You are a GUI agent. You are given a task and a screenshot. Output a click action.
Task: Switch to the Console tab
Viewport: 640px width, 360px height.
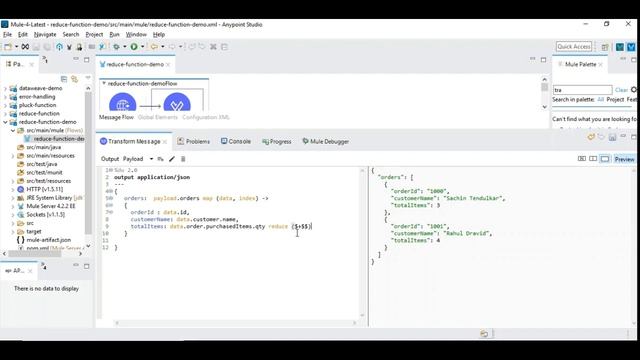[x=236, y=142]
